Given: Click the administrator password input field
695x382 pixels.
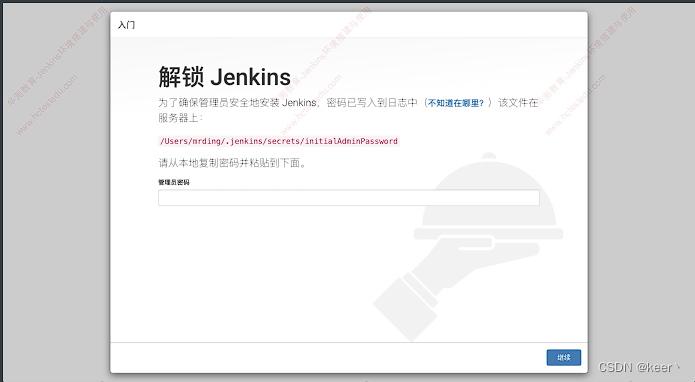Looking at the screenshot, I should pos(349,198).
